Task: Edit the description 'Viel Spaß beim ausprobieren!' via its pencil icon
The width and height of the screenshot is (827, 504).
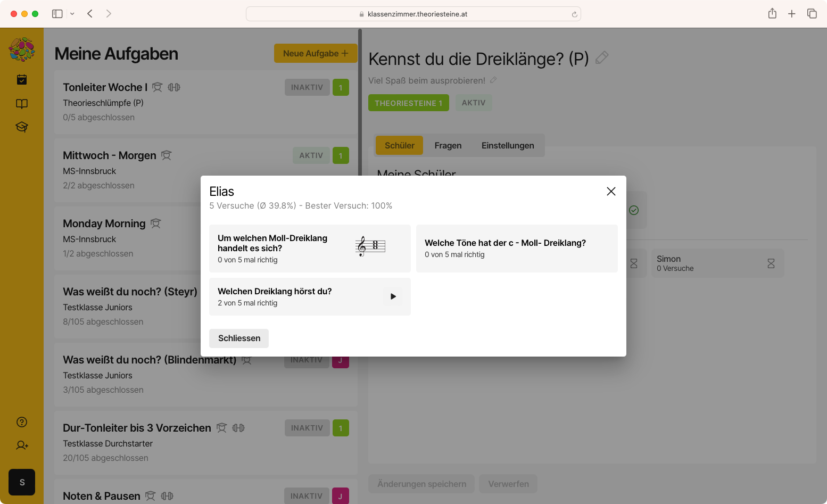Action: click(x=493, y=80)
